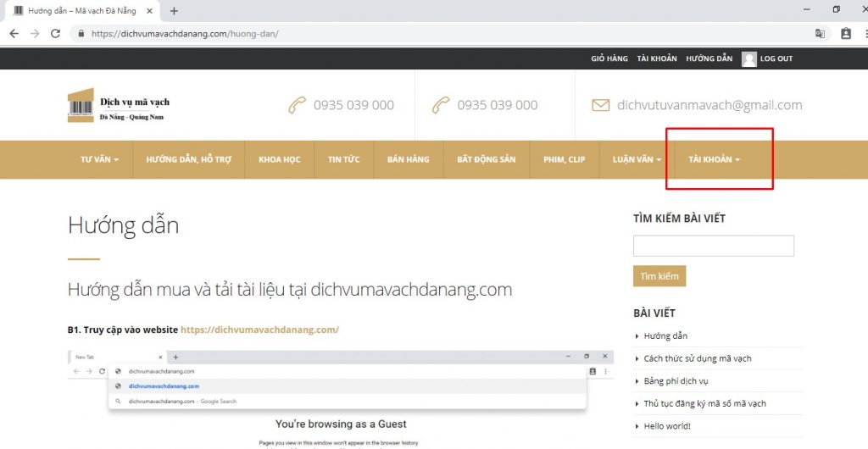
Task: Open the KHOA HỌC menu item
Action: (280, 159)
